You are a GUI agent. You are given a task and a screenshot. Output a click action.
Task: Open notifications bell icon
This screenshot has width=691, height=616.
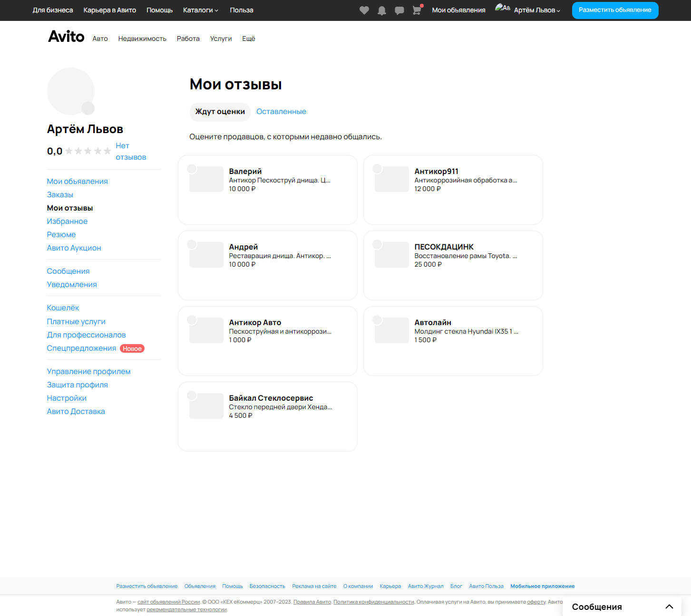[x=382, y=10]
